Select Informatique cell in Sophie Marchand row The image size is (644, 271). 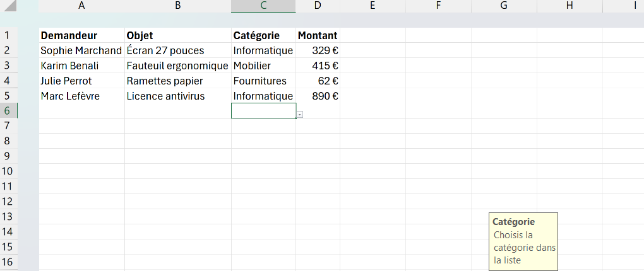[x=263, y=50]
